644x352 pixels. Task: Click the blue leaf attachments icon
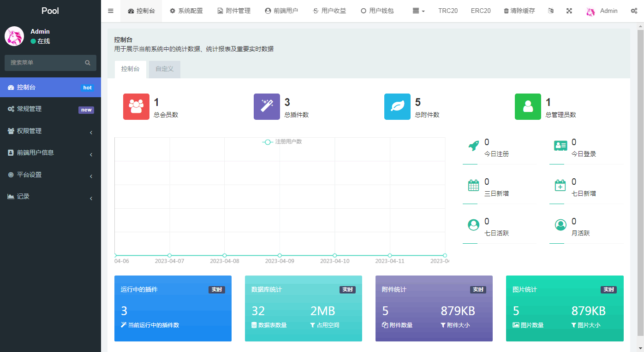click(x=397, y=106)
